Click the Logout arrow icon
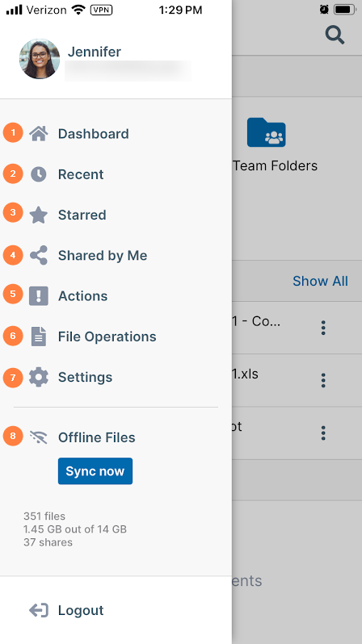Screen dimensions: 362x644 (39, 610)
